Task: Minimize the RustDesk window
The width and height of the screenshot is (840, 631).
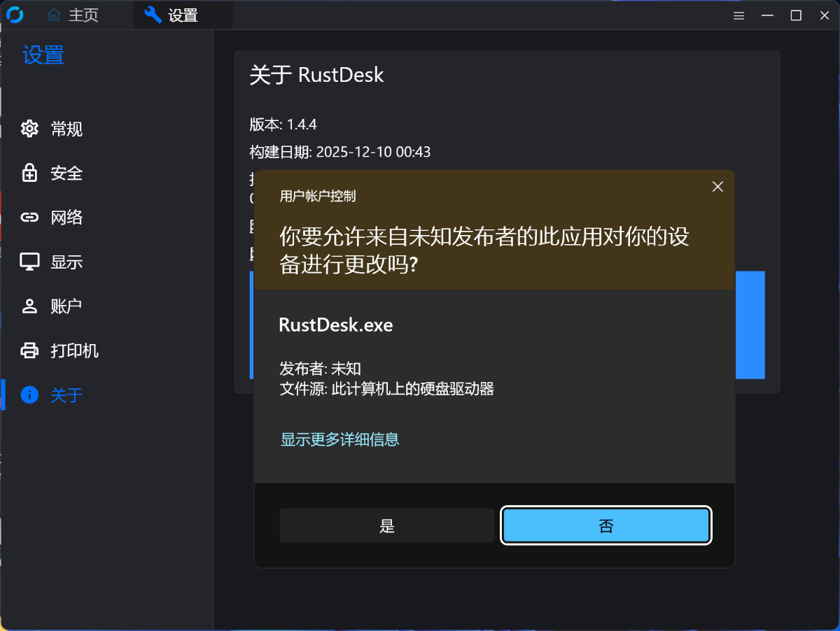Action: click(x=768, y=15)
